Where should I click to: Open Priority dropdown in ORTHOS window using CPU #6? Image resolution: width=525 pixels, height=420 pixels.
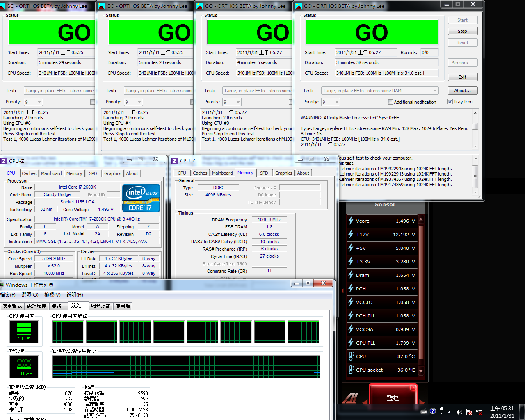(33, 102)
